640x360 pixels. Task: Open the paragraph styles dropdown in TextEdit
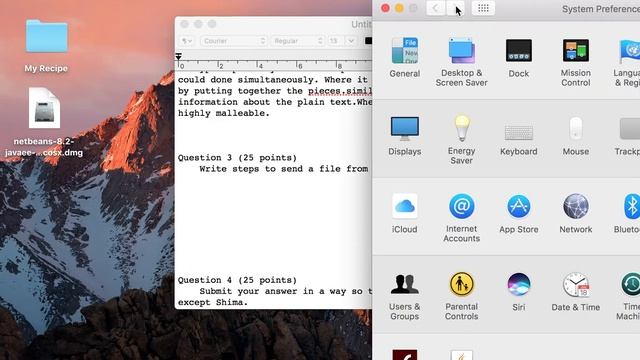(x=187, y=41)
